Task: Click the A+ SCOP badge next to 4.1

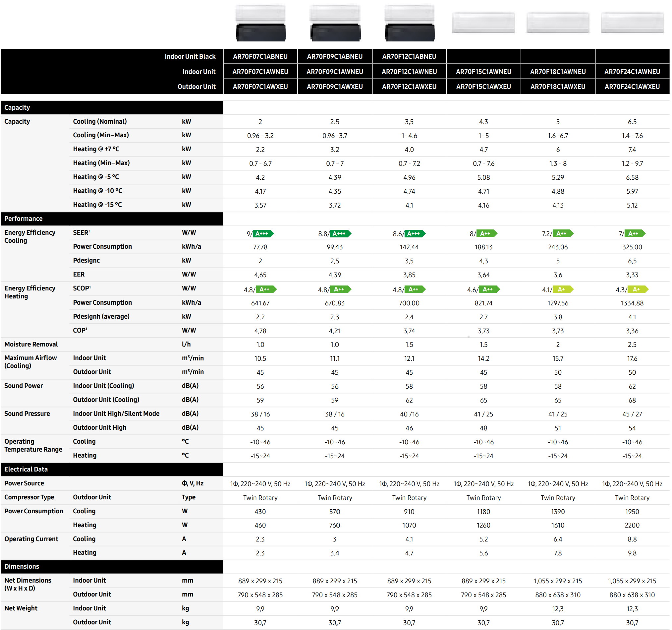Action: [x=563, y=289]
